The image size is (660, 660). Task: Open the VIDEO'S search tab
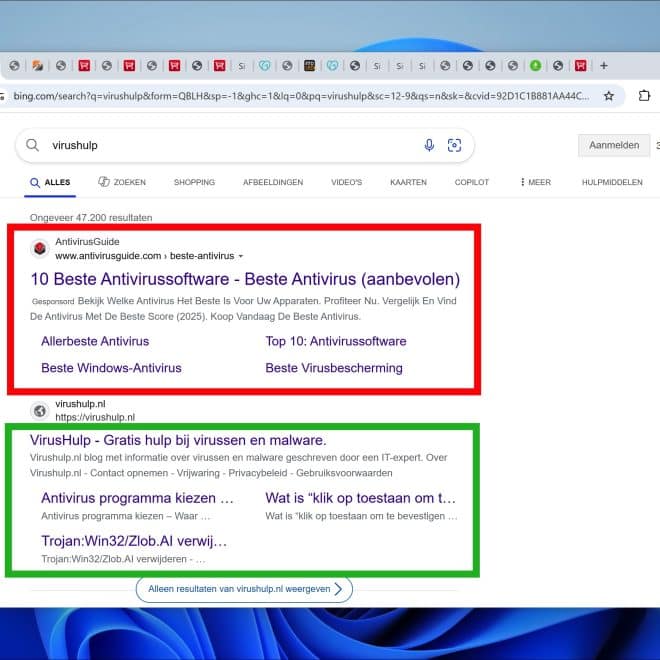tap(346, 183)
